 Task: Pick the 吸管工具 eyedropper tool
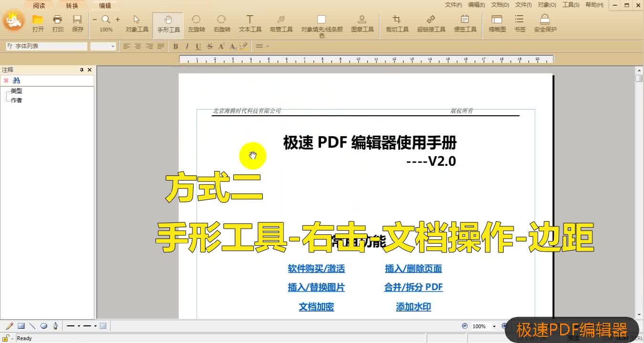281,23
